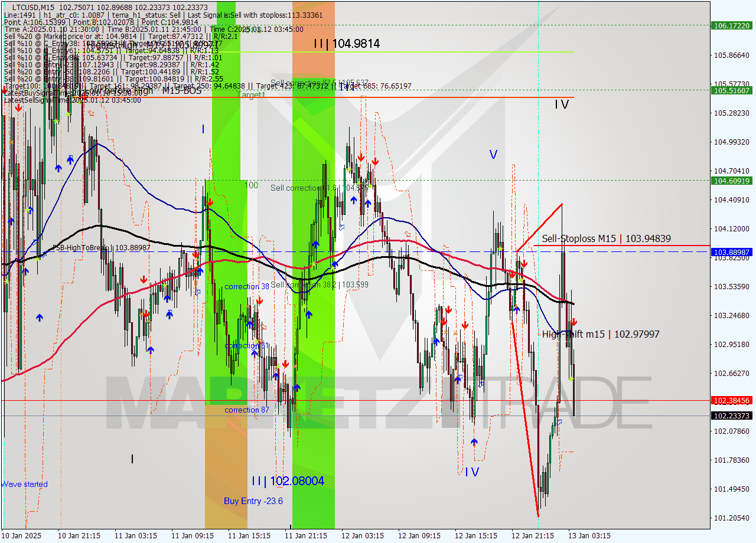
Task: Click the '11 Jan 21:15' time label
Action: click(306, 536)
